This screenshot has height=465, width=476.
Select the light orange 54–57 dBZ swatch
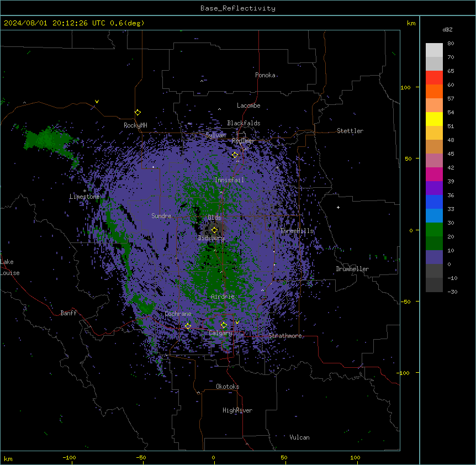434,105
